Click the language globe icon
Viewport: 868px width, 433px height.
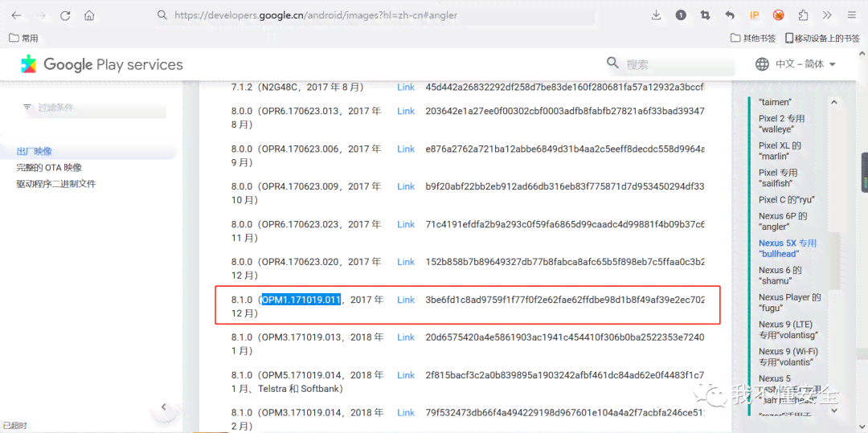click(762, 64)
